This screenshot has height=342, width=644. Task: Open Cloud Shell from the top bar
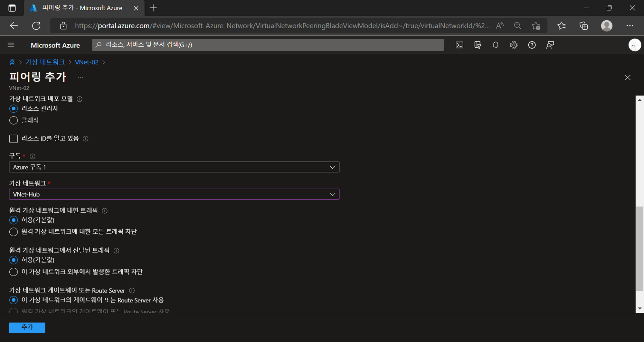point(459,45)
